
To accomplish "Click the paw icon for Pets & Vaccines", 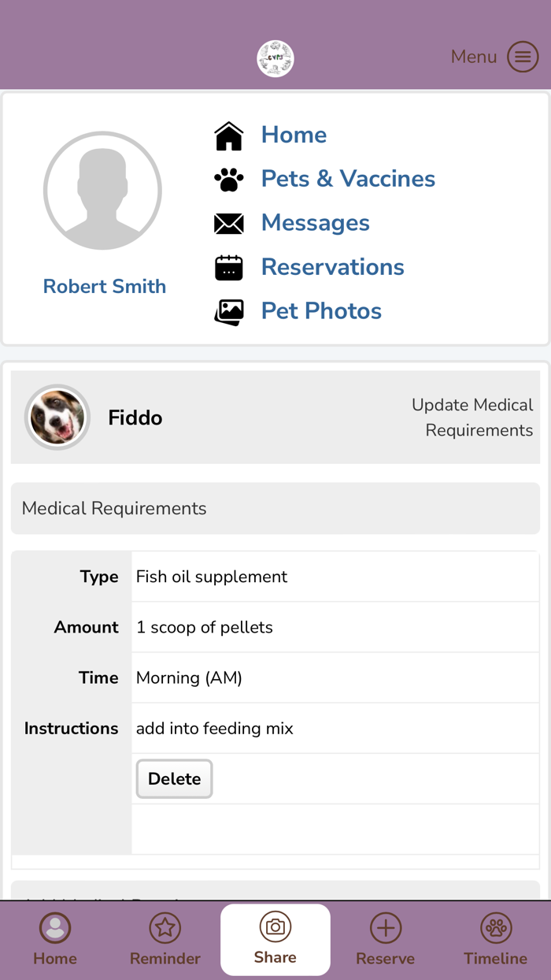I will [229, 180].
